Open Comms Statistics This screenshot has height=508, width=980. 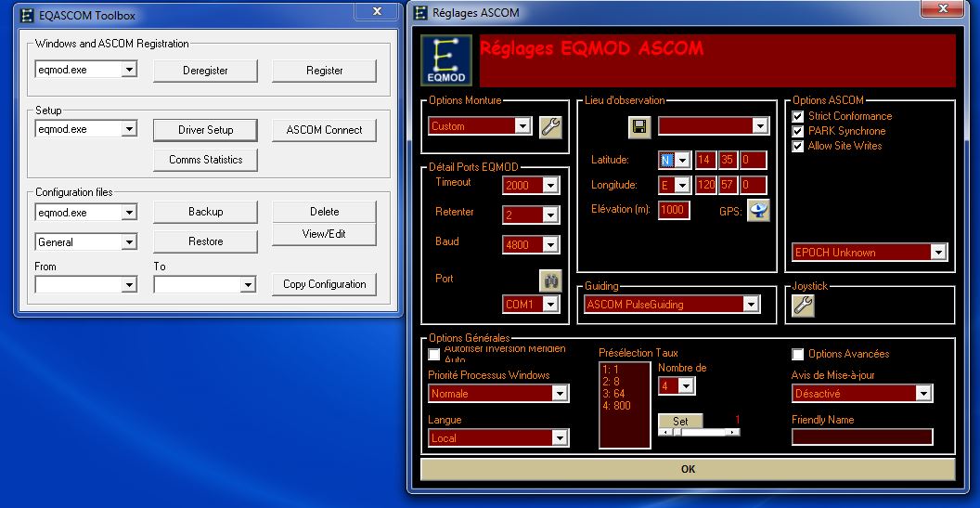click(x=206, y=160)
